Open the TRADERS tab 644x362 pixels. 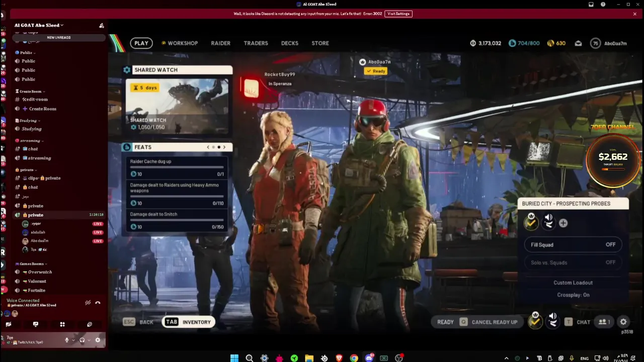click(x=256, y=43)
